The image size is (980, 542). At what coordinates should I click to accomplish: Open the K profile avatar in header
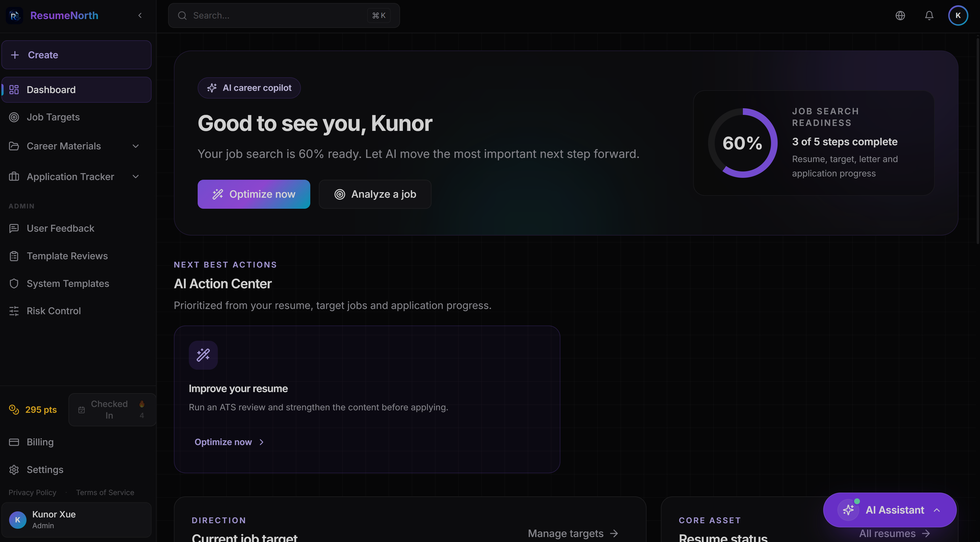point(958,16)
